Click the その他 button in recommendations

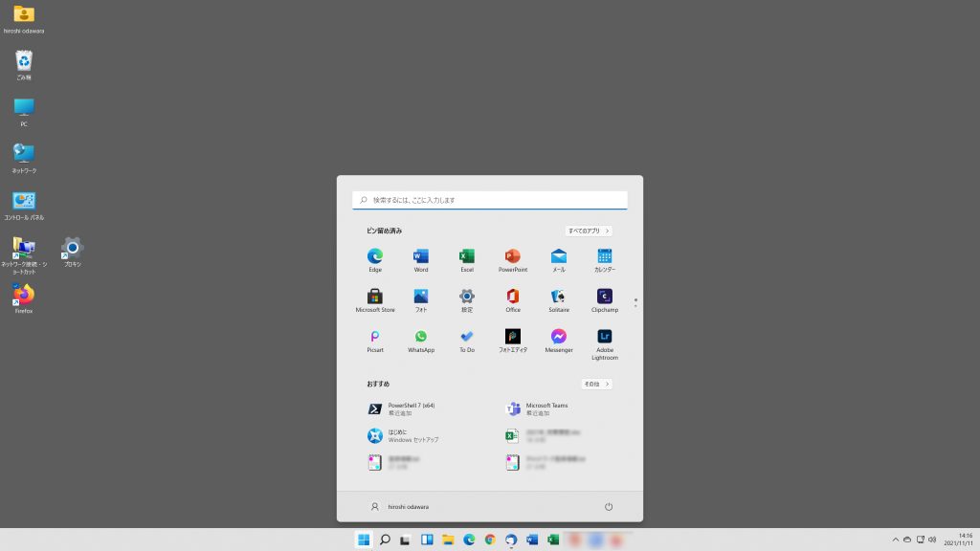(595, 384)
